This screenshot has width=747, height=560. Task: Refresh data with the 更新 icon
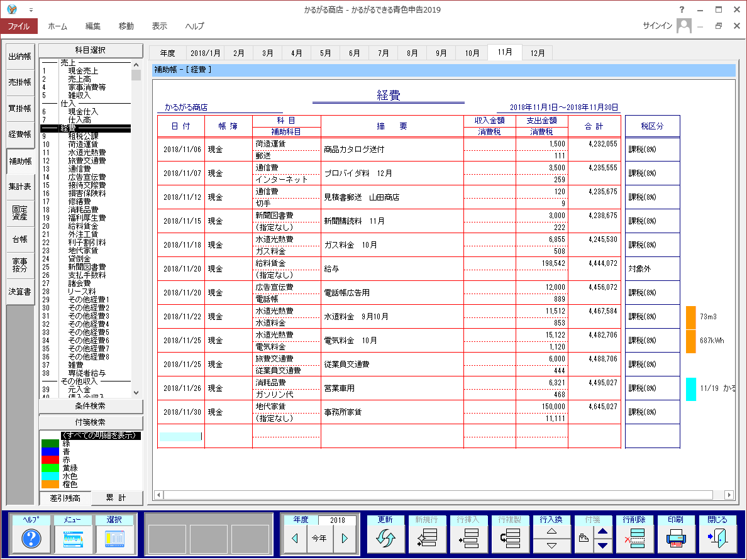385,539
